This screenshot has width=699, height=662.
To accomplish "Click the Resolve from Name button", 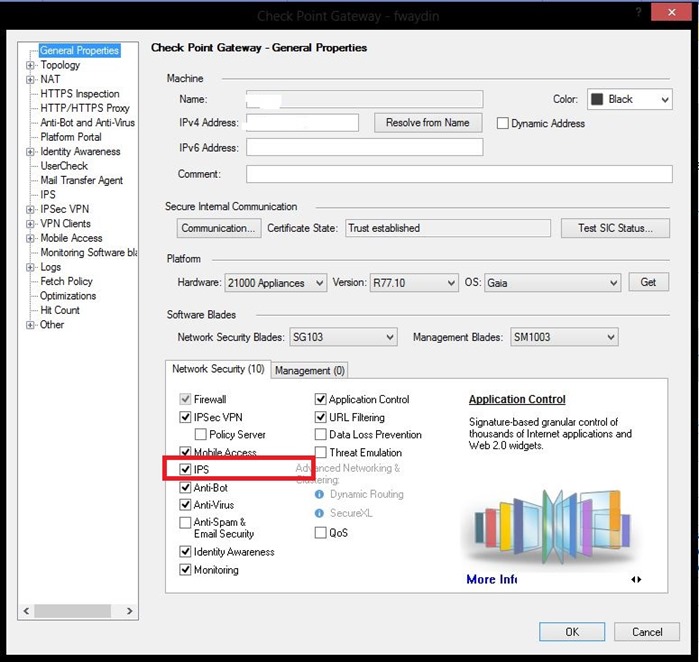I will point(428,123).
